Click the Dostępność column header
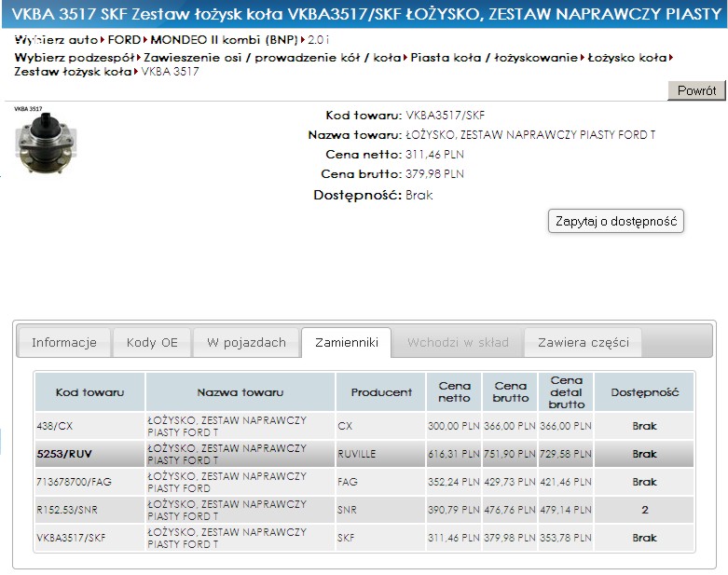 coord(644,392)
